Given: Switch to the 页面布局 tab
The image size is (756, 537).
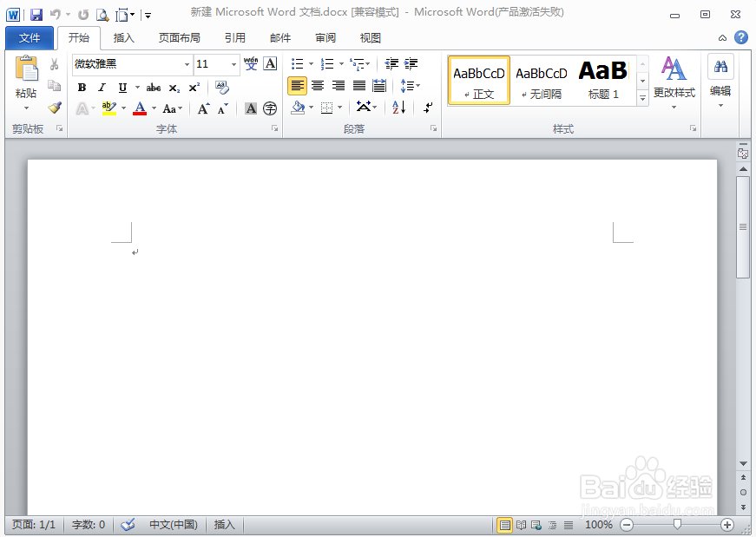Looking at the screenshot, I should pyautogui.click(x=180, y=38).
